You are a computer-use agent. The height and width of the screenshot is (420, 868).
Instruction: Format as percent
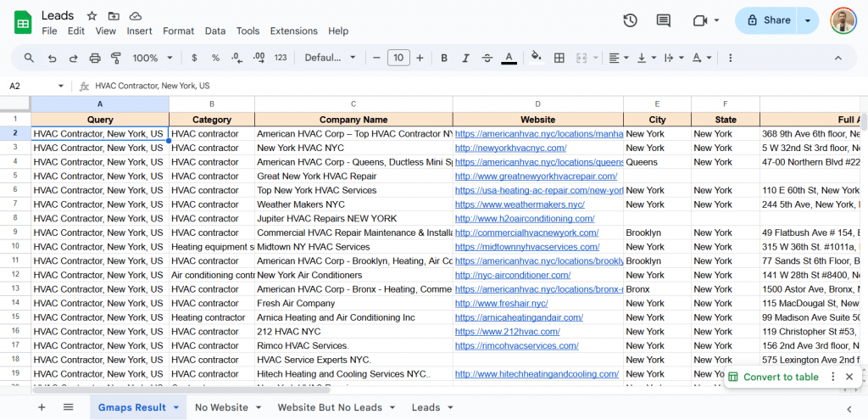[x=215, y=58]
